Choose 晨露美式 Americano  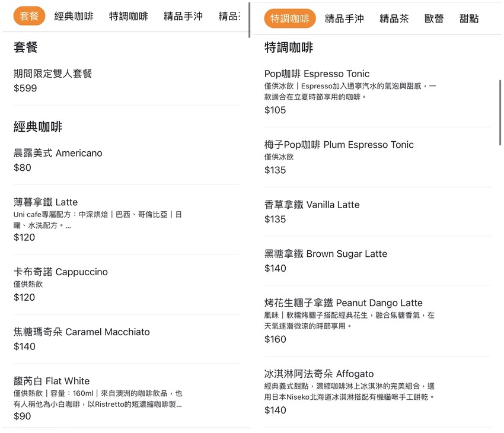(x=119, y=160)
